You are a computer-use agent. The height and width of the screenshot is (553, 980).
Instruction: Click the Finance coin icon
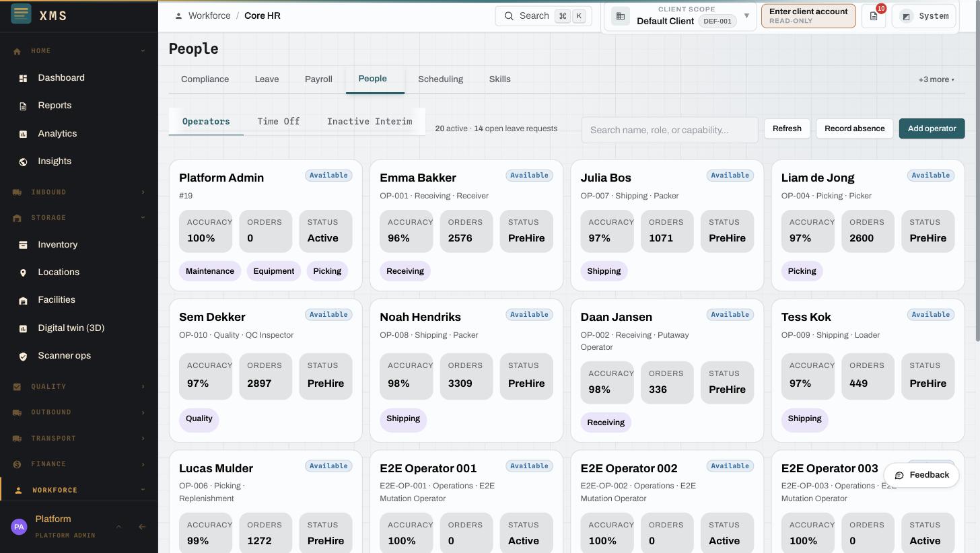pos(17,464)
